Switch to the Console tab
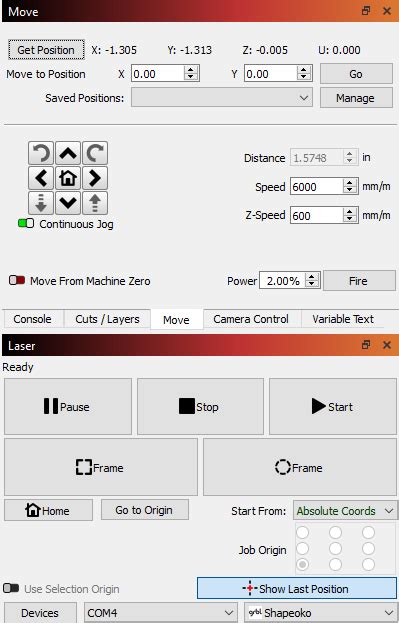Screen dimensions: 399x623 pos(33,319)
